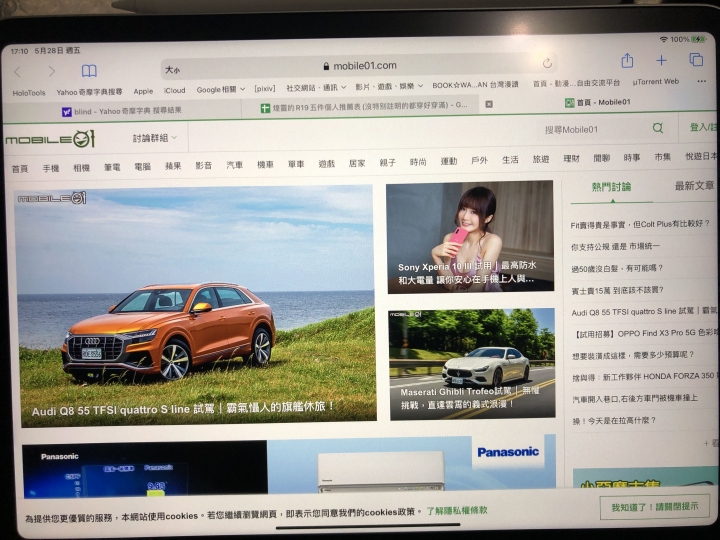Open the 蘋果 nav category
The width and height of the screenshot is (720, 540).
[173, 166]
